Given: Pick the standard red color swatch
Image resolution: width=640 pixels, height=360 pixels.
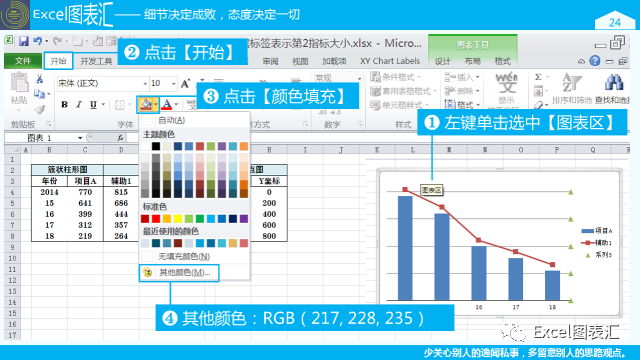Looking at the screenshot, I should click(x=156, y=219).
